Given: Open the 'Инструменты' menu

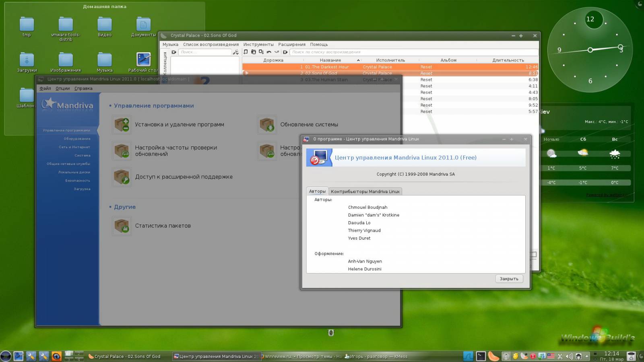Looking at the screenshot, I should point(258,45).
